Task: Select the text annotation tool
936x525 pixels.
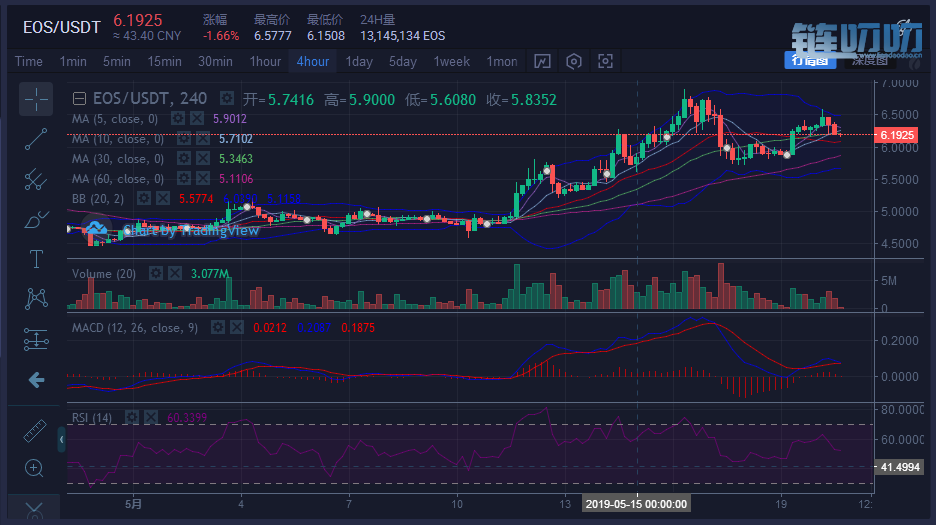Action: point(36,259)
